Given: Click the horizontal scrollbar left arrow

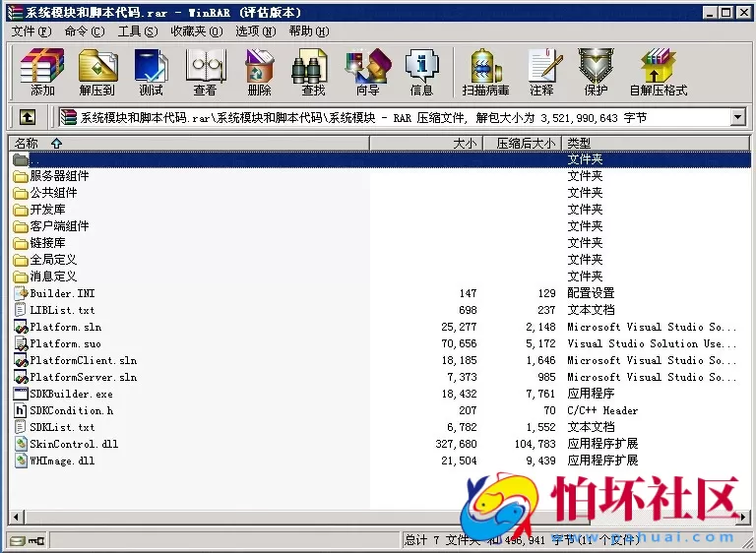Looking at the screenshot, I should [17, 518].
